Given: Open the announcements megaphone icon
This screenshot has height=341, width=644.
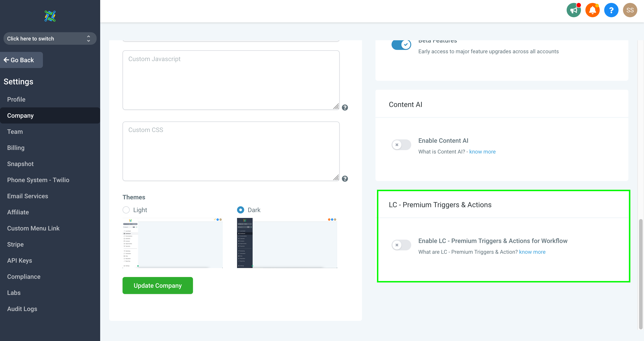Looking at the screenshot, I should 574,10.
